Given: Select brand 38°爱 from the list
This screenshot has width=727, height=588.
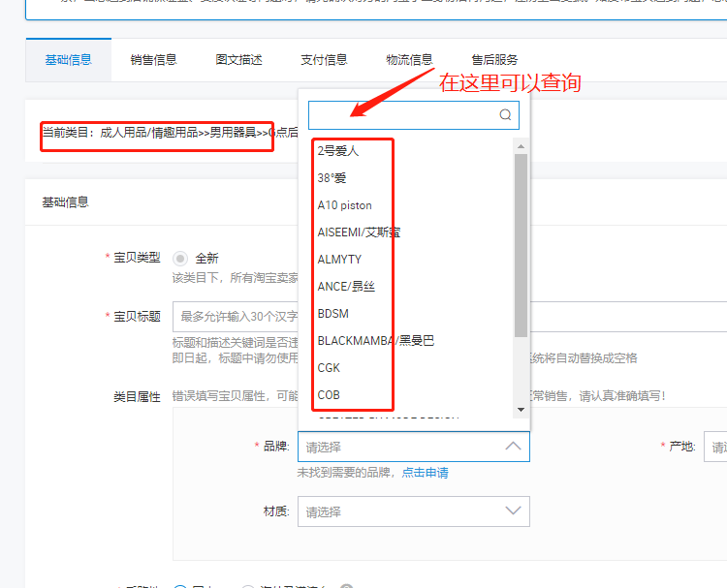Looking at the screenshot, I should (x=332, y=178).
